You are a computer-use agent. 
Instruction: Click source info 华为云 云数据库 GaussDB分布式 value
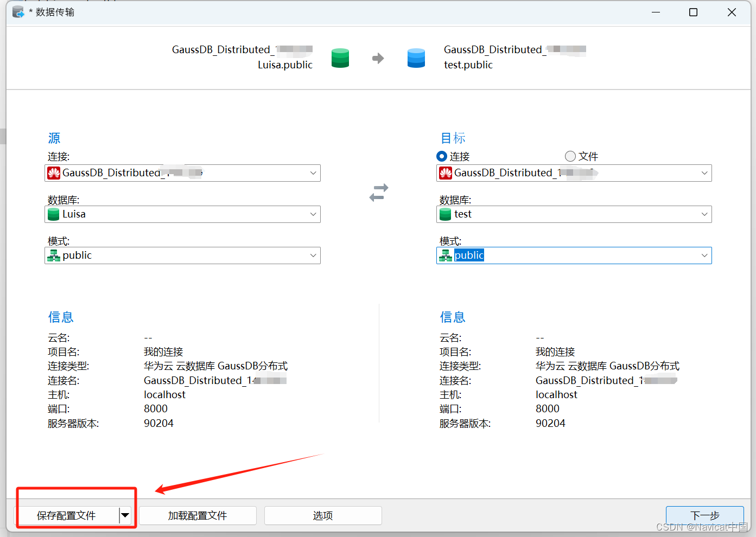coord(216,366)
